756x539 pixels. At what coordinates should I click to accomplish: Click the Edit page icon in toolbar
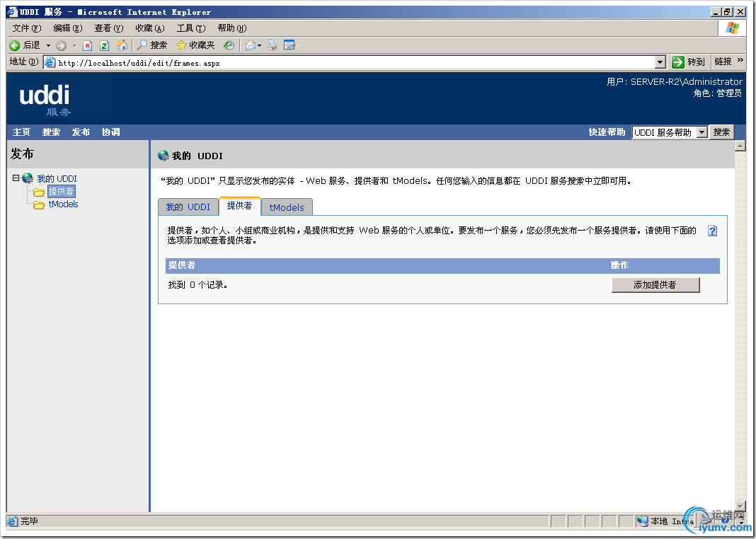click(290, 45)
